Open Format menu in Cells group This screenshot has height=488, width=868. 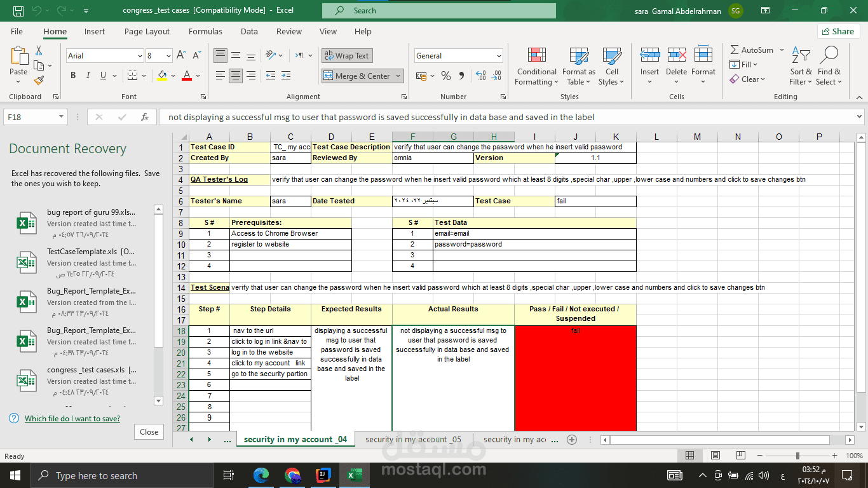coord(703,66)
